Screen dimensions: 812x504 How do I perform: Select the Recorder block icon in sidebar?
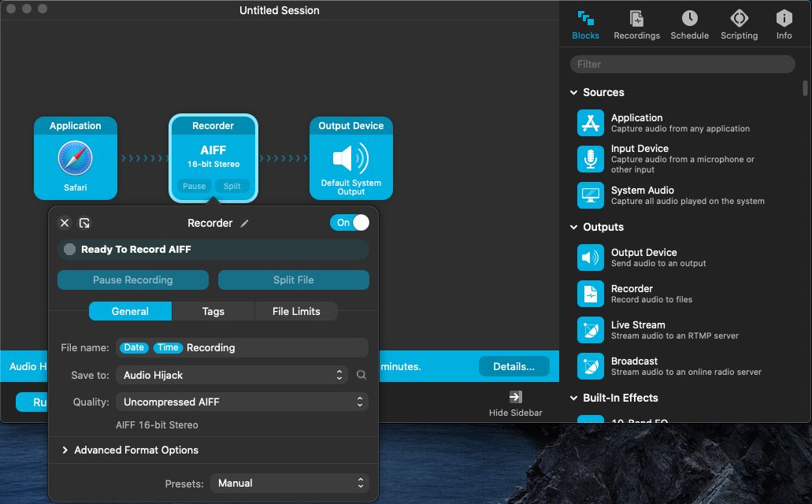[591, 294]
